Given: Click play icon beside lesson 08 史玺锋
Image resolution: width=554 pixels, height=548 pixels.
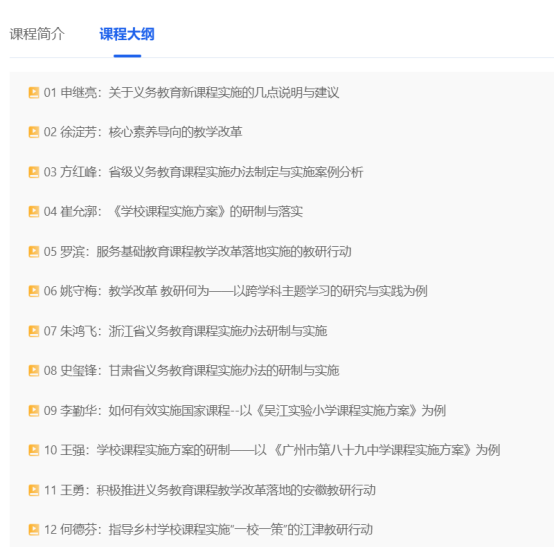Looking at the screenshot, I should click(34, 371).
